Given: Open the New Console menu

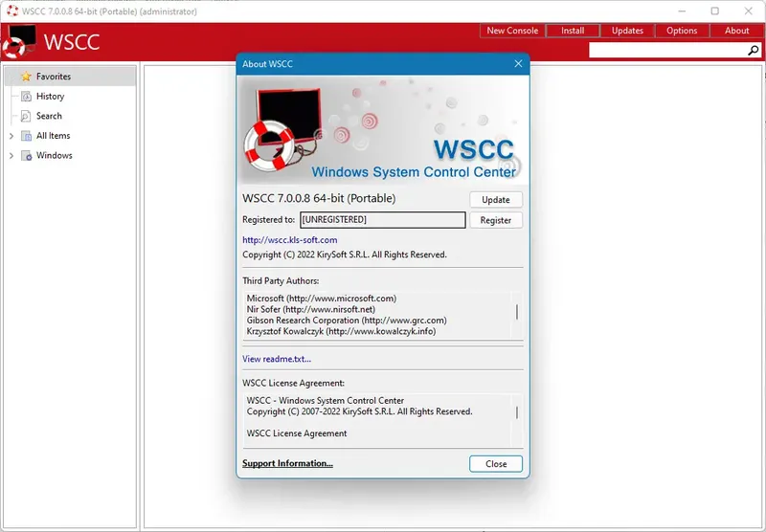Looking at the screenshot, I should tap(512, 31).
